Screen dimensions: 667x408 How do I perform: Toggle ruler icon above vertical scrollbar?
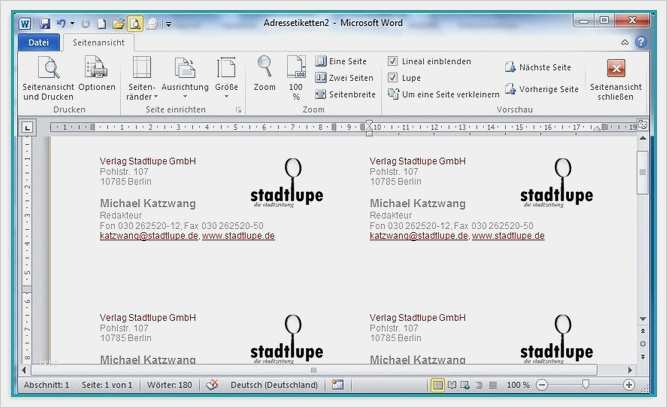[643, 125]
